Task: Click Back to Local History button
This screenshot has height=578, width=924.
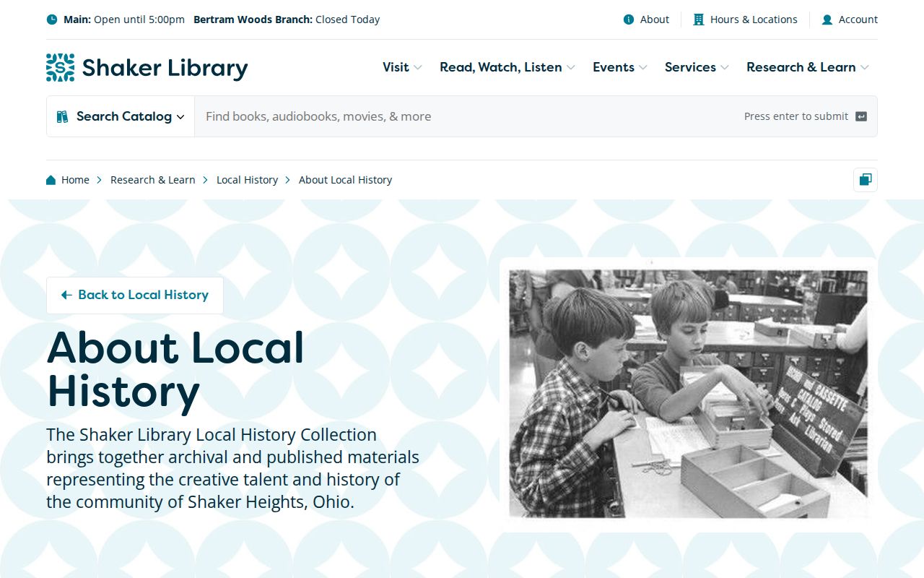Action: 135,296
